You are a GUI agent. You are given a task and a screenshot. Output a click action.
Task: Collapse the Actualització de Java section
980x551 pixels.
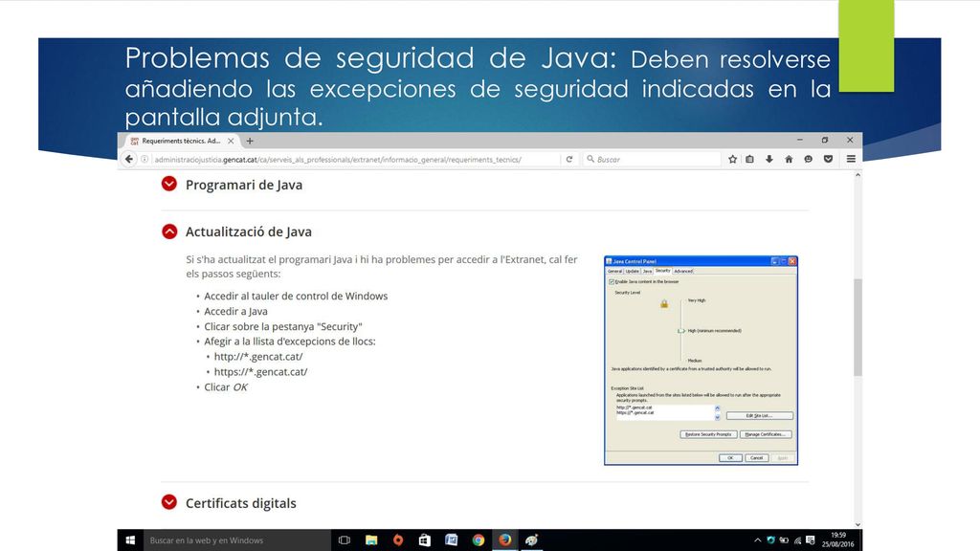pyautogui.click(x=168, y=231)
